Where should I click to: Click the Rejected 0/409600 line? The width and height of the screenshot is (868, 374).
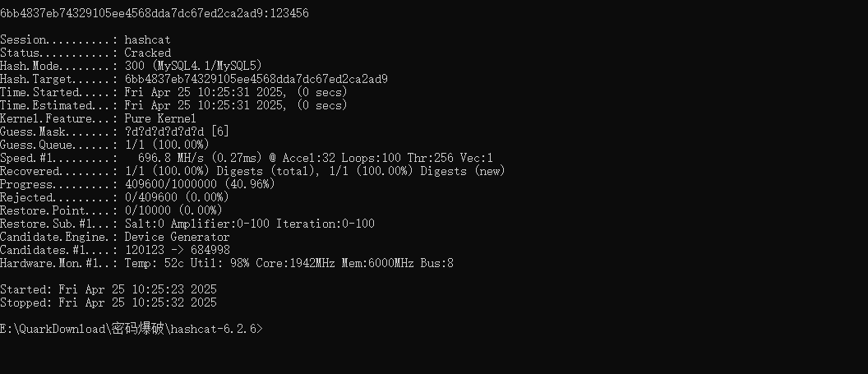coord(114,197)
